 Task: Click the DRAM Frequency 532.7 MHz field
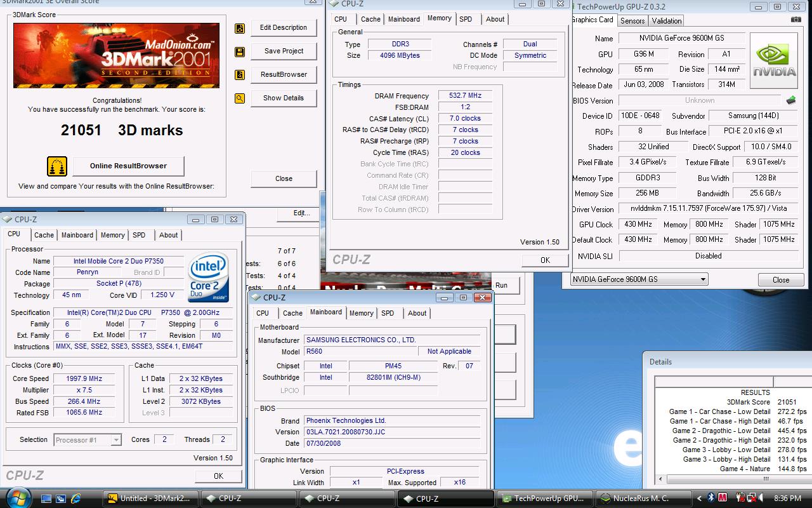465,96
